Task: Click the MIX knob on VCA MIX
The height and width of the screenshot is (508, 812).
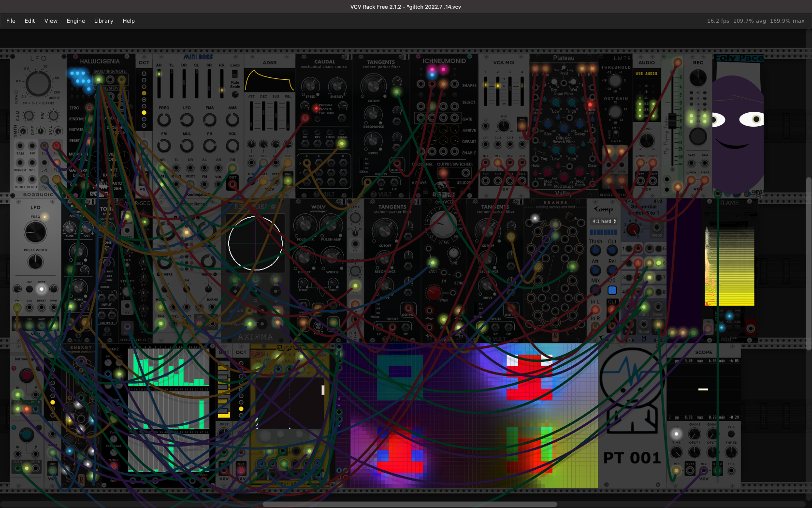Action: (x=504, y=126)
